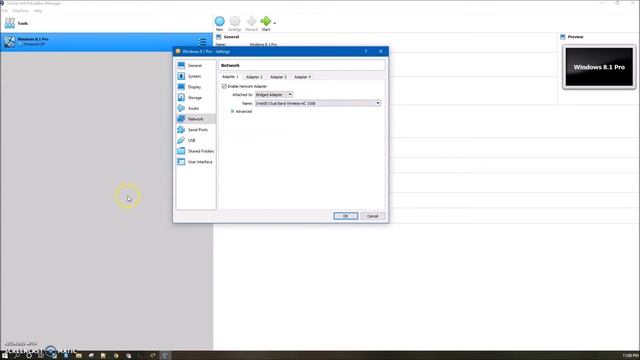This screenshot has height=360, width=640.
Task: Open Shared Folders settings icon
Action: (181, 151)
